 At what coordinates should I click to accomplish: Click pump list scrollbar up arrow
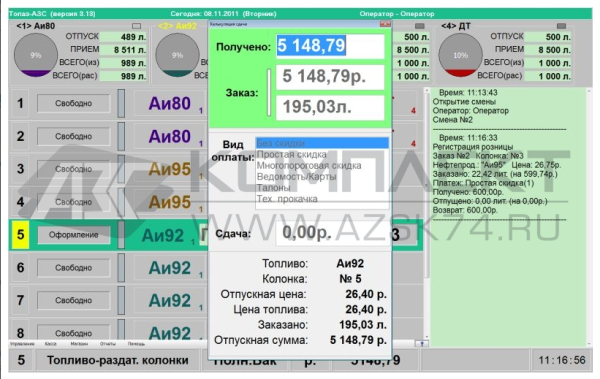pos(427,91)
